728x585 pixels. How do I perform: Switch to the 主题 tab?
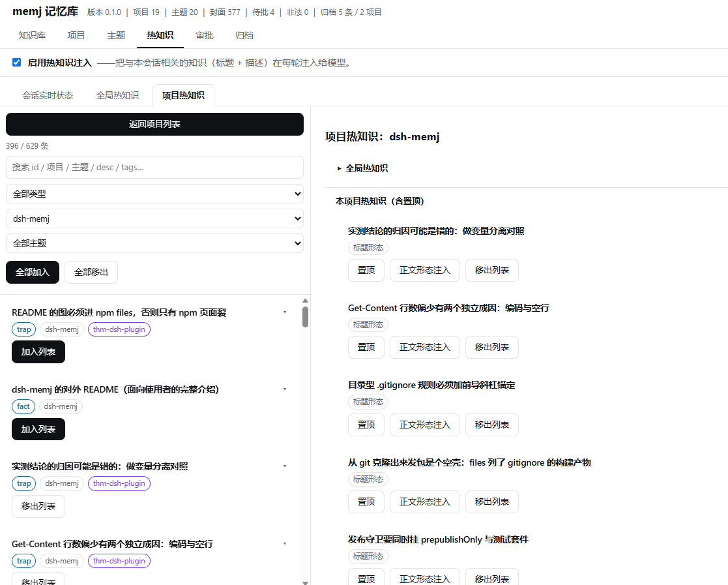116,35
